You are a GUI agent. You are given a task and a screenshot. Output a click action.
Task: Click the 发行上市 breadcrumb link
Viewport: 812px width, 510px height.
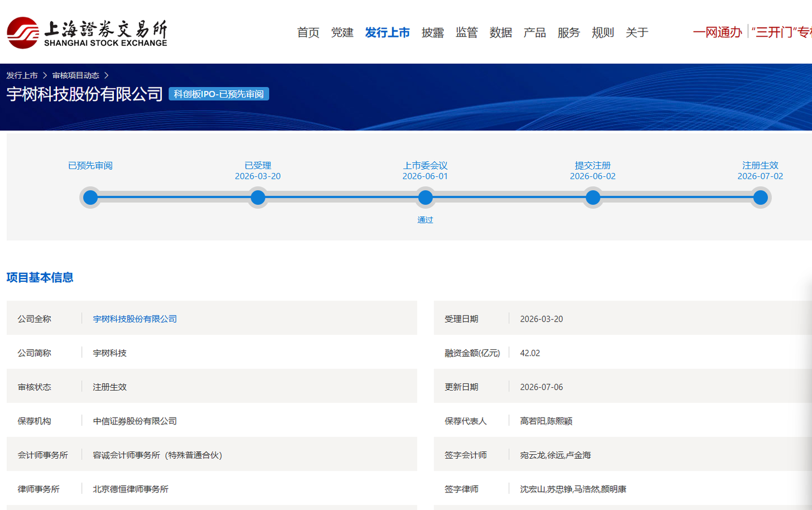pos(22,76)
